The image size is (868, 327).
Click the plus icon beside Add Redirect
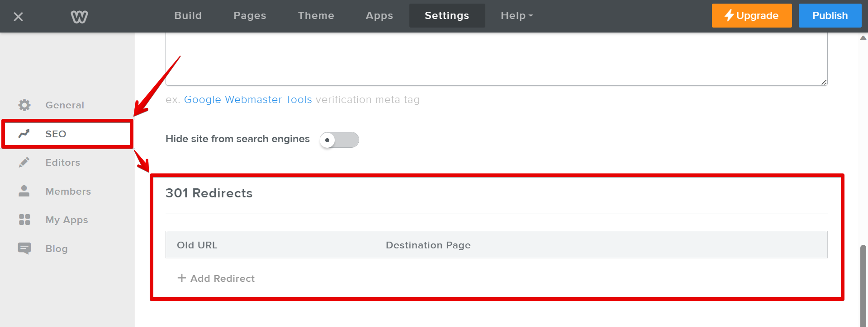[182, 278]
